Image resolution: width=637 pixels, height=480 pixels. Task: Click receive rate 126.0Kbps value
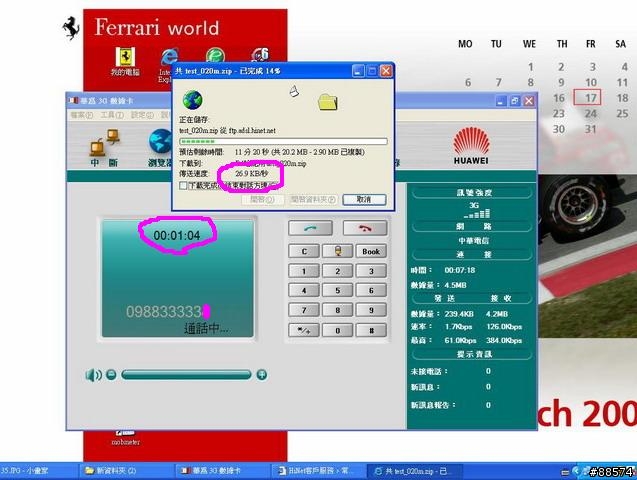point(504,326)
